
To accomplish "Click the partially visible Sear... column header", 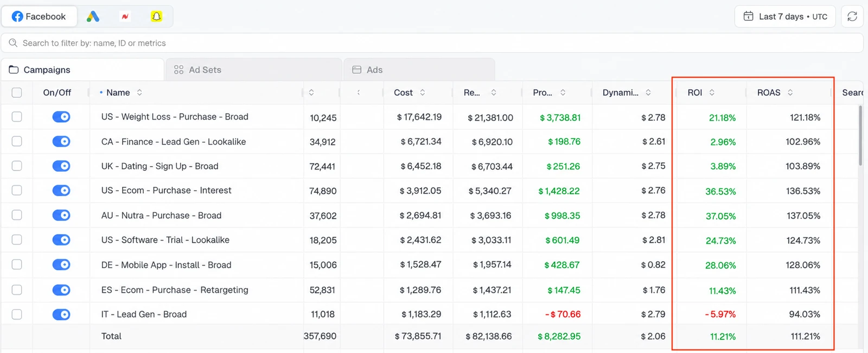I will (853, 92).
